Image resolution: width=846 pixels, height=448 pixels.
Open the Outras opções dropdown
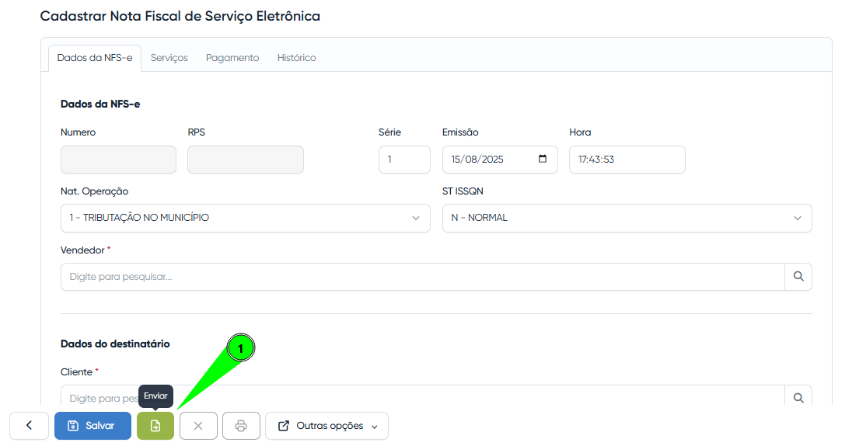(x=327, y=426)
